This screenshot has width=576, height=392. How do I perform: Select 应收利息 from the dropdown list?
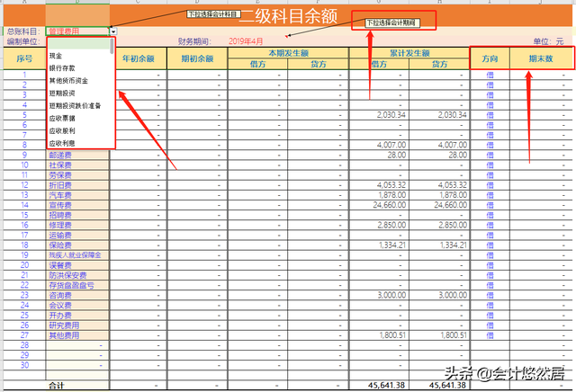pos(62,143)
